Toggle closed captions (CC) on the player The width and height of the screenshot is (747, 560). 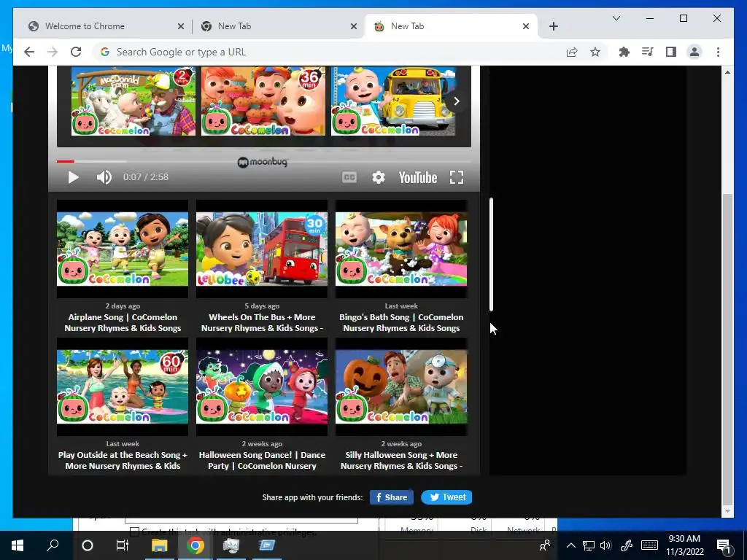click(x=349, y=178)
